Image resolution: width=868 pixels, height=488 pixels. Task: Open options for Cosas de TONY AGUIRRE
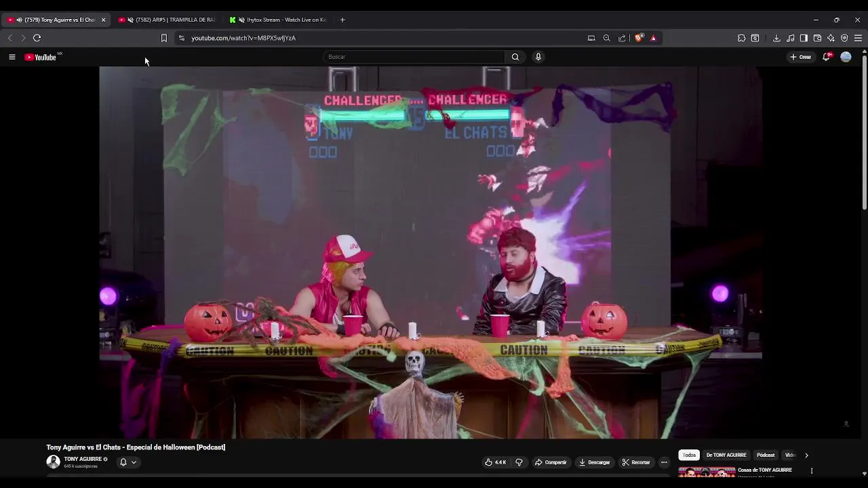pos(812,470)
